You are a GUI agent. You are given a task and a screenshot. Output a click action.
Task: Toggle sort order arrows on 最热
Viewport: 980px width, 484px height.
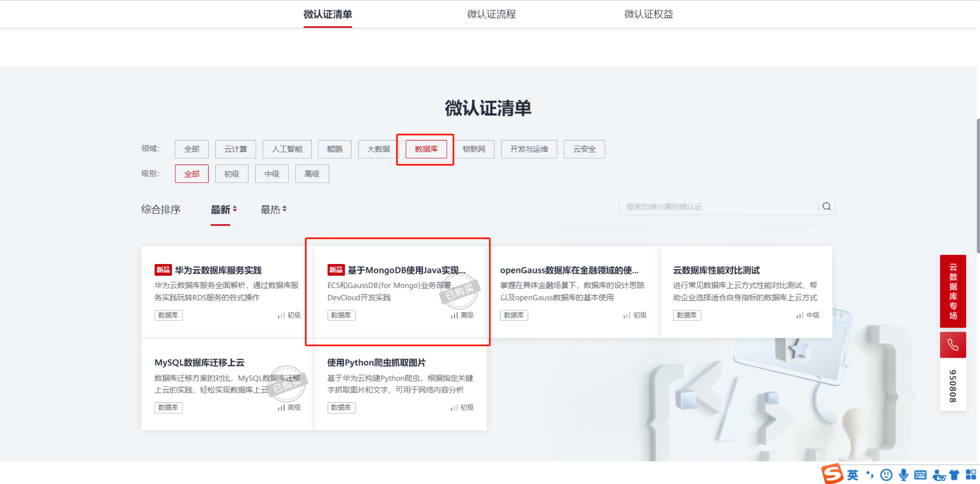[x=284, y=209]
